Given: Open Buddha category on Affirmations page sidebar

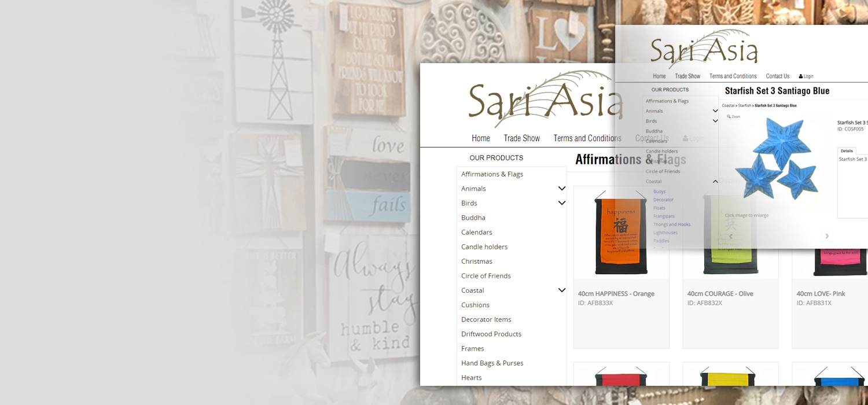Looking at the screenshot, I should (473, 218).
